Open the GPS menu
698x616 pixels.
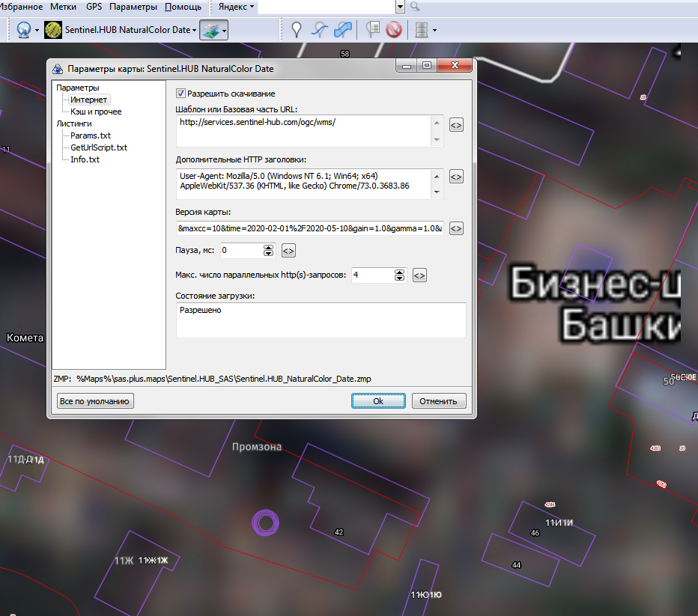[94, 7]
